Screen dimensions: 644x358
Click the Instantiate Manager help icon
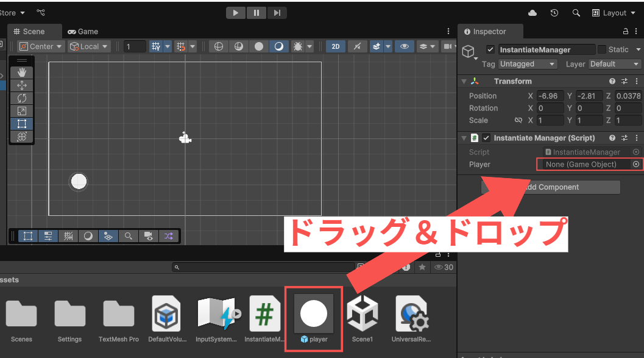tap(612, 138)
